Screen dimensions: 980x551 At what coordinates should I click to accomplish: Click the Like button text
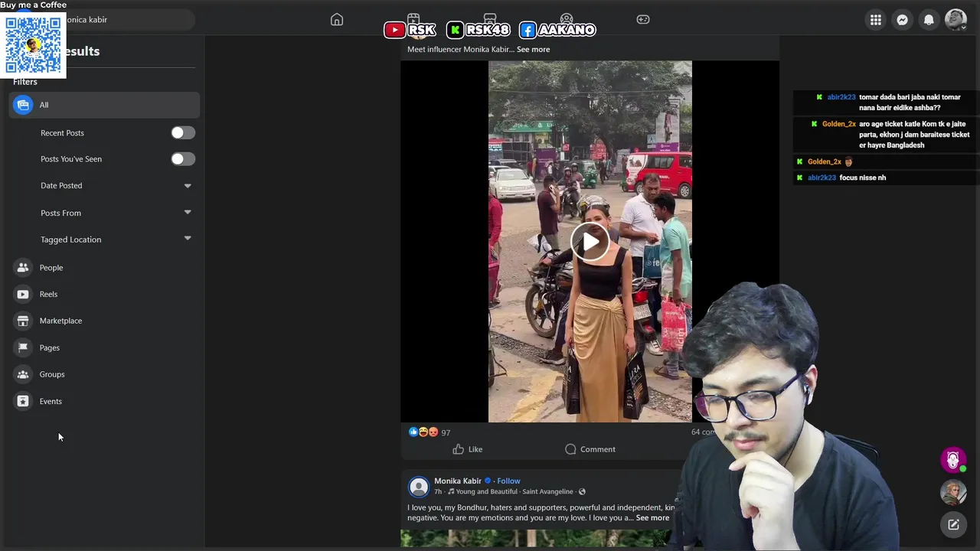pyautogui.click(x=475, y=449)
